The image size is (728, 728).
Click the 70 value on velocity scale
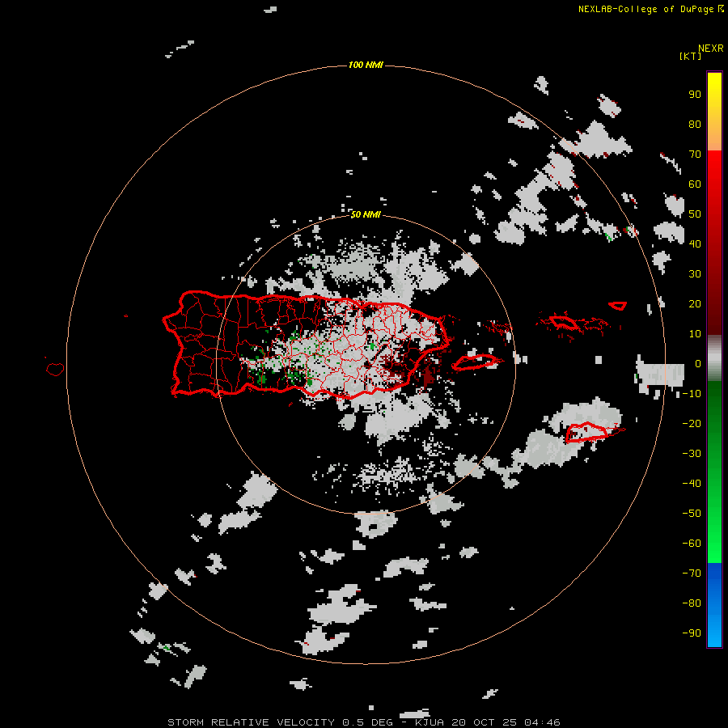tap(695, 154)
